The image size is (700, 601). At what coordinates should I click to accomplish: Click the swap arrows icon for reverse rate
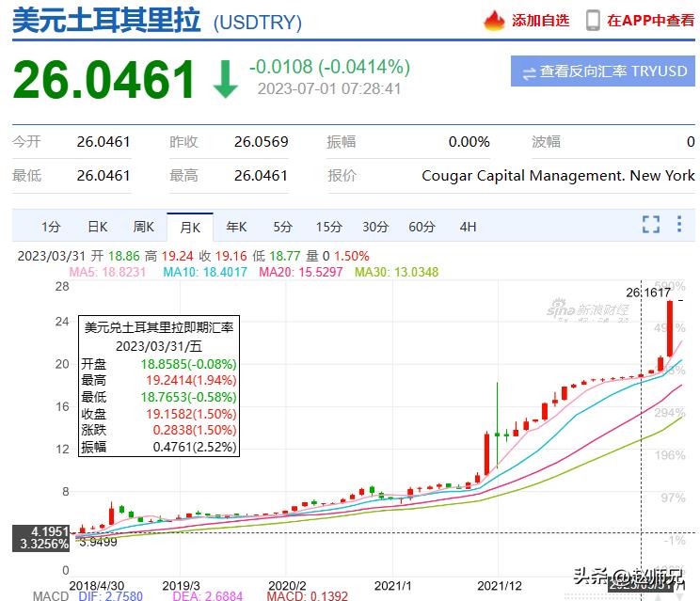[529, 72]
